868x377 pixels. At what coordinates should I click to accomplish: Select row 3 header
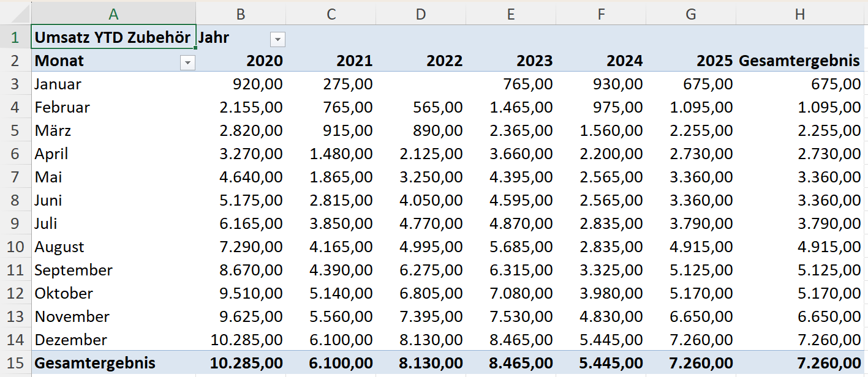(x=15, y=84)
